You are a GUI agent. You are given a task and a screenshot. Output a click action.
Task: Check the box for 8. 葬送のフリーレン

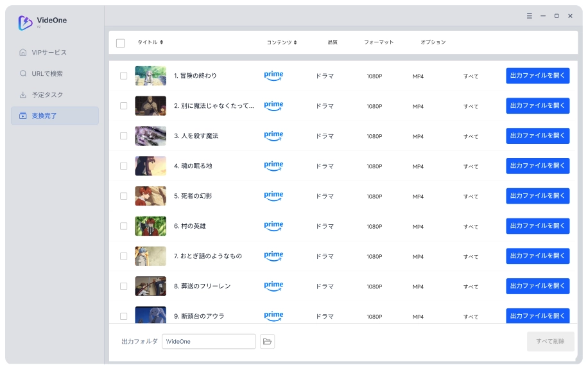(123, 286)
